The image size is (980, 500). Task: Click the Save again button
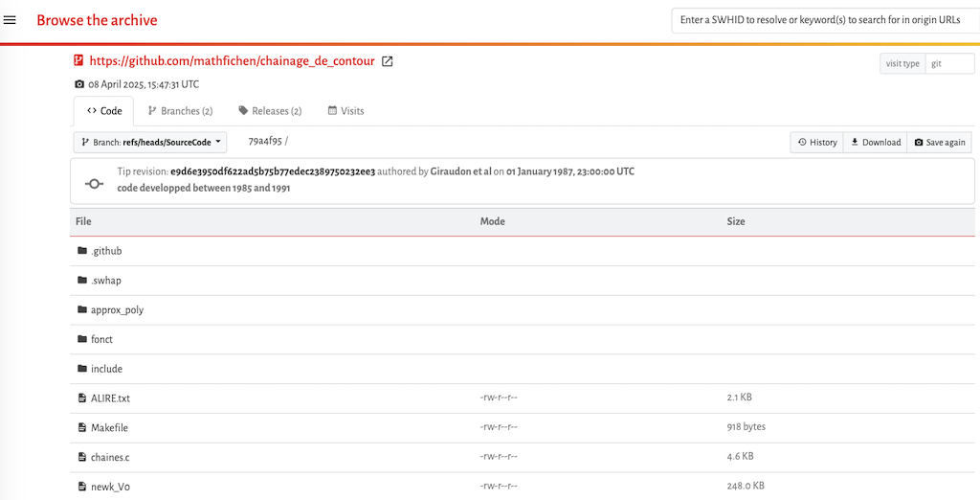pyautogui.click(x=940, y=143)
